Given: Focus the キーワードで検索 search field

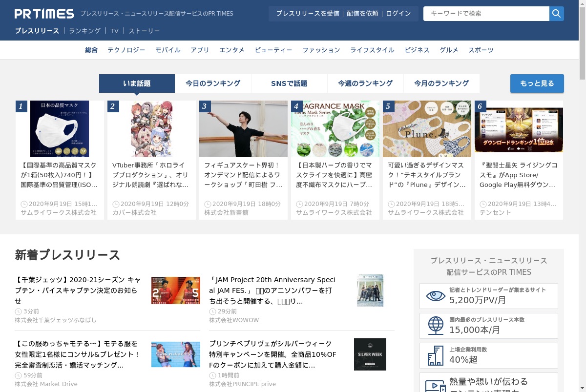Looking at the screenshot, I should [486, 14].
